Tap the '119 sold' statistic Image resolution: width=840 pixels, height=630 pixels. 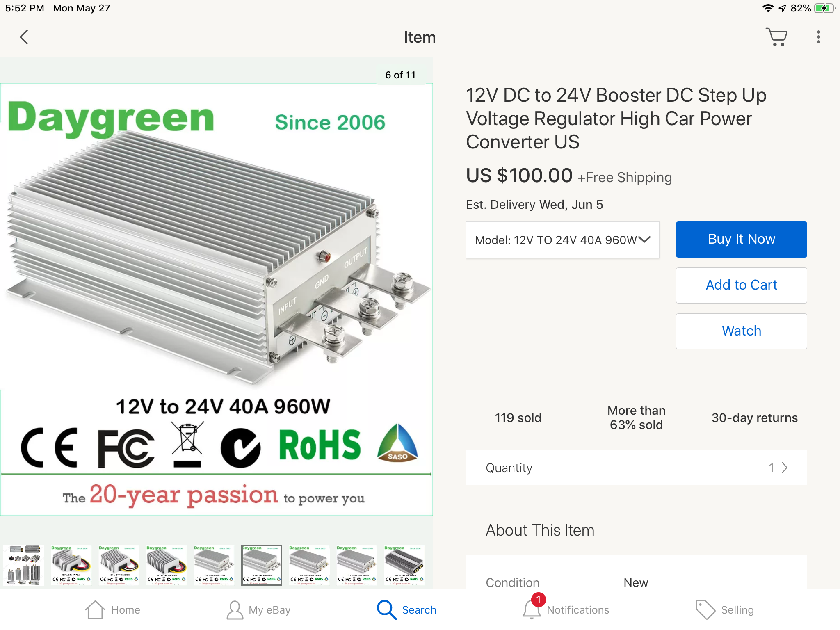coord(518,418)
